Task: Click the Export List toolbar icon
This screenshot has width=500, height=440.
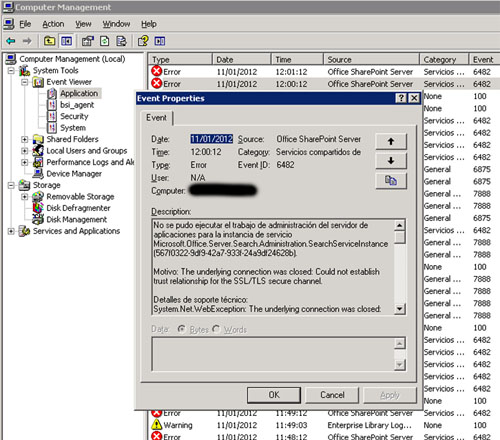Action: coord(121,41)
